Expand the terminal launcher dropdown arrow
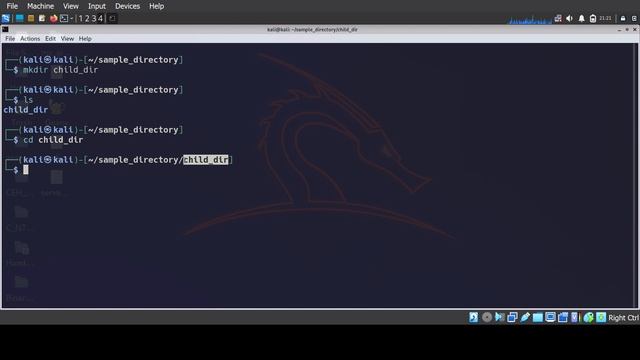 pos(72,18)
